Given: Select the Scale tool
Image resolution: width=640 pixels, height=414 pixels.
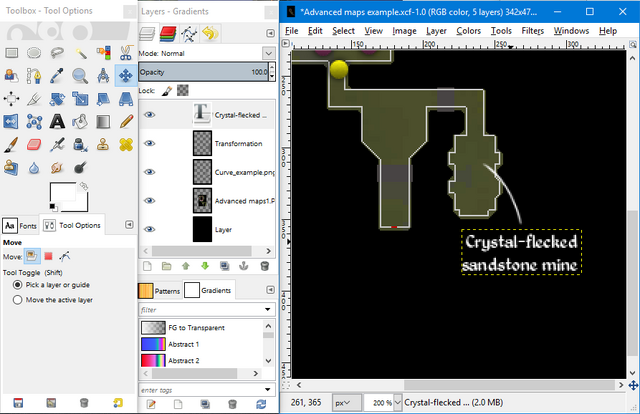Looking at the screenshot, I should point(80,99).
